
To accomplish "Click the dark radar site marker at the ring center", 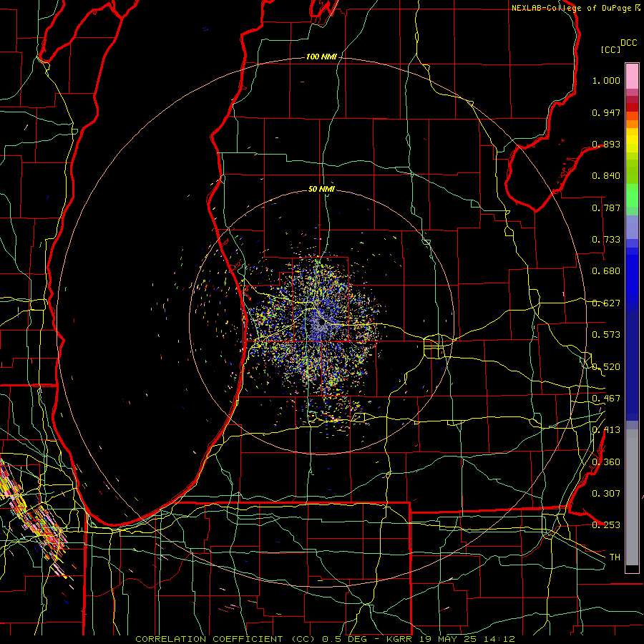I will pyautogui.click(x=321, y=323).
